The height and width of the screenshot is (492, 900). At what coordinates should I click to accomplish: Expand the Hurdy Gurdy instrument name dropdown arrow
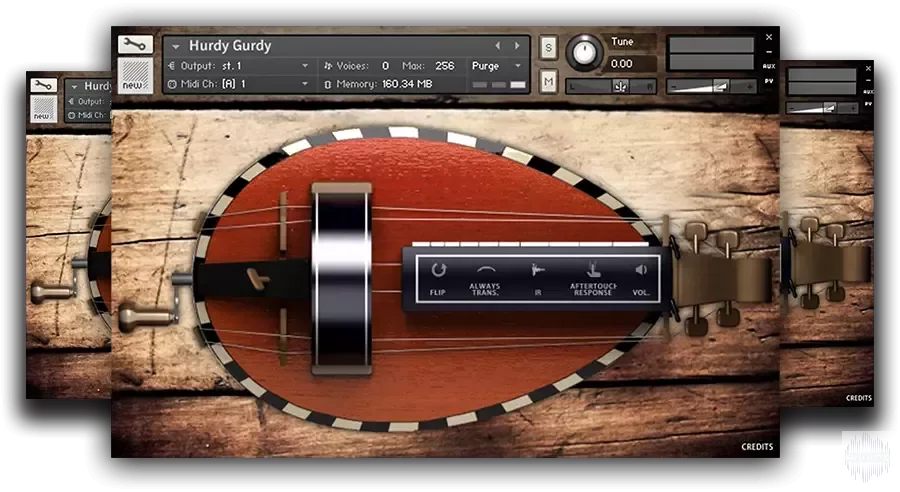[x=176, y=47]
